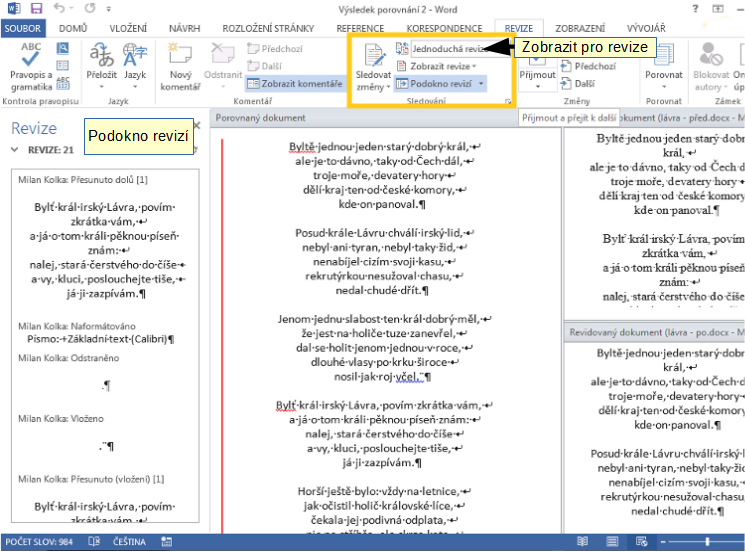
Task: Select 'Milan Kolka: Přesunuto (vložení) [1]' revision
Action: [x=91, y=479]
